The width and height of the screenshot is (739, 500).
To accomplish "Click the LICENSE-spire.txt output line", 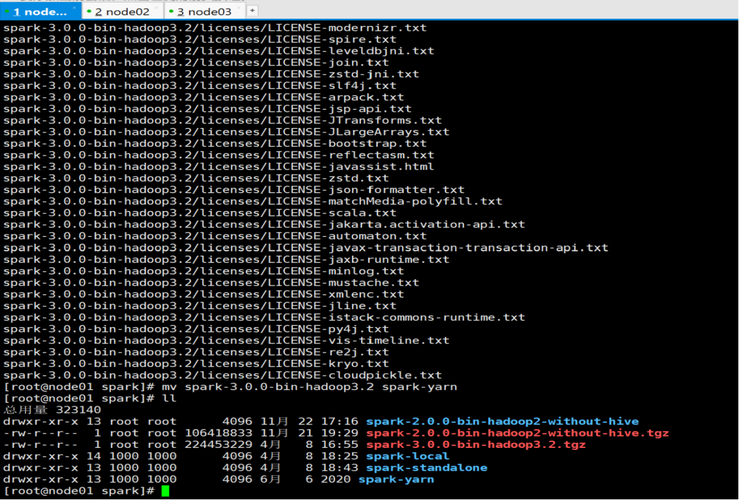I will [x=200, y=40].
